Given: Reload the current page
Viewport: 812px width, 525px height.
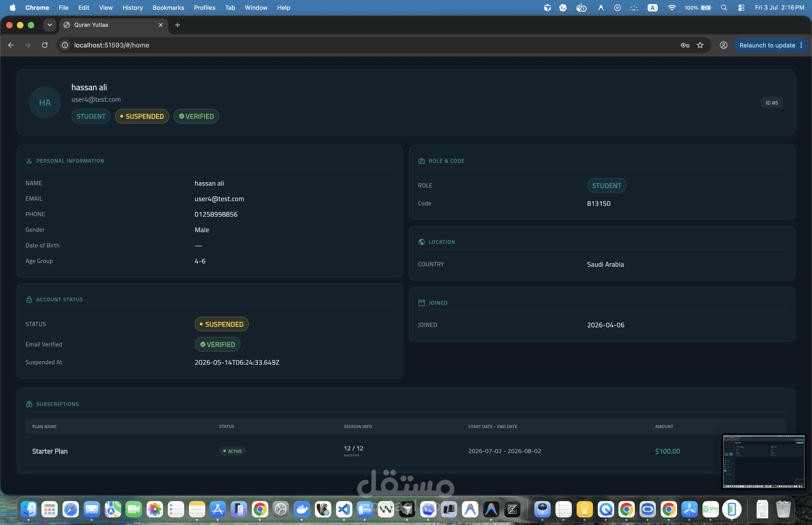Looking at the screenshot, I should click(x=45, y=45).
